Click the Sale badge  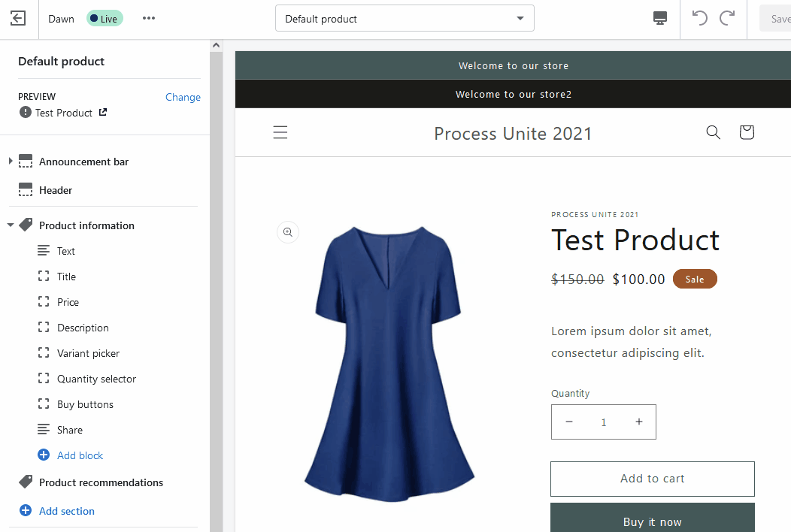[695, 279]
